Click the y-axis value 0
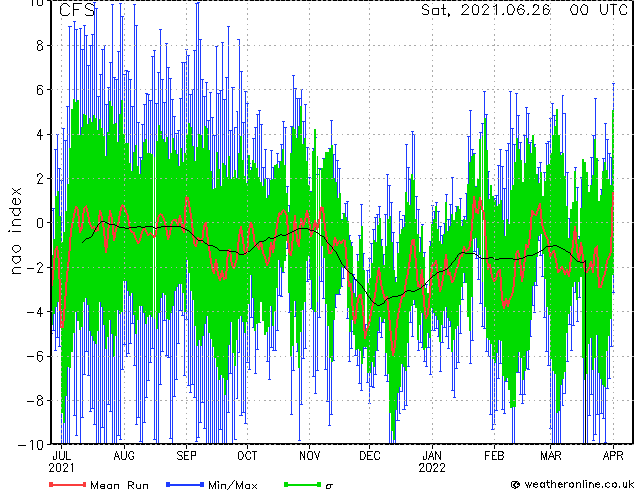Image resolution: width=634 pixels, height=490 pixels. pos(40,223)
